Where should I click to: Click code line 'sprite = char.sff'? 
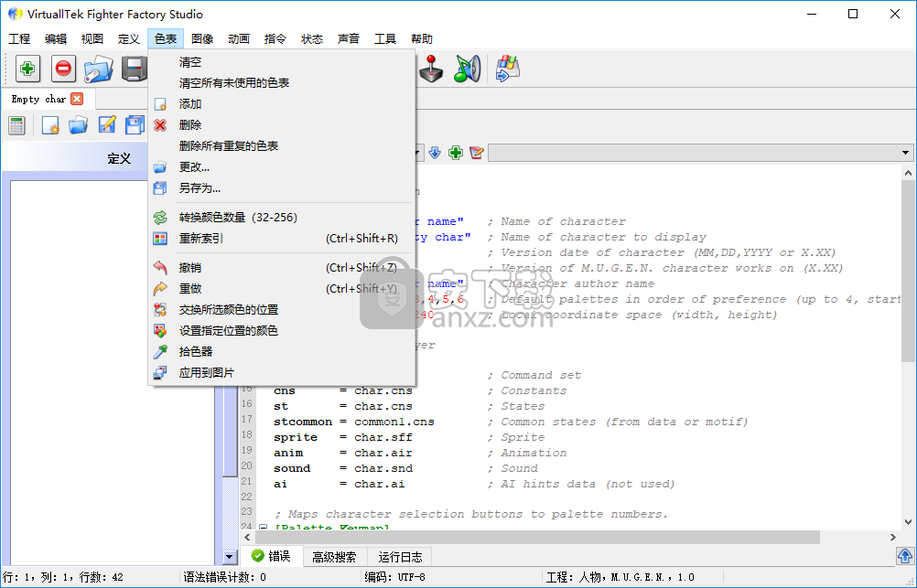342,437
